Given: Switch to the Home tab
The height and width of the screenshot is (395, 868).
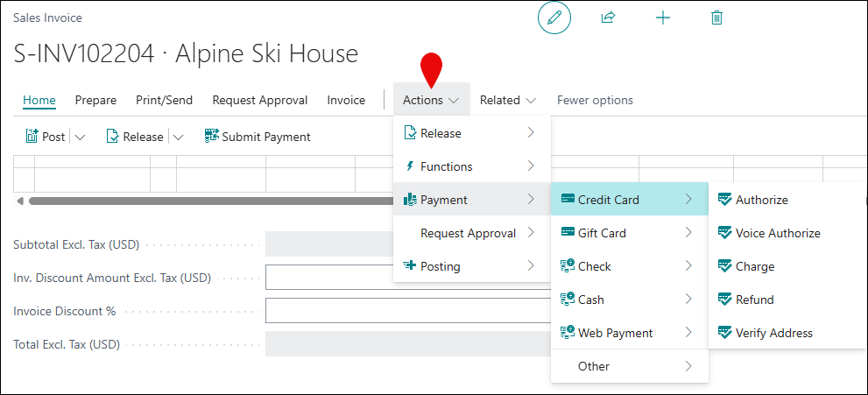Looking at the screenshot, I should click(39, 100).
